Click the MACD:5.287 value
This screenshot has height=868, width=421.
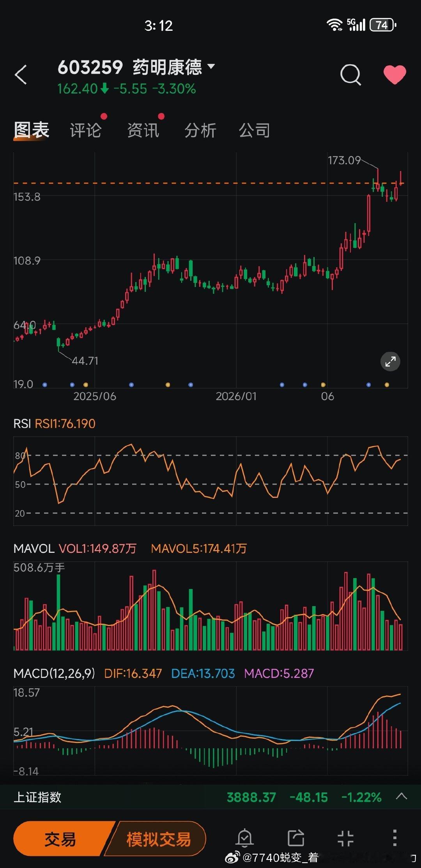(279, 673)
